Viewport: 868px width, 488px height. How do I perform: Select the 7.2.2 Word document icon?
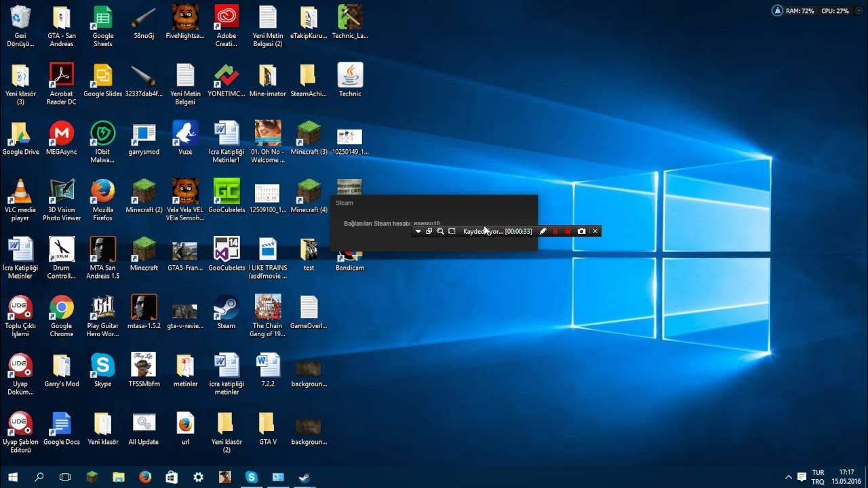coord(268,370)
